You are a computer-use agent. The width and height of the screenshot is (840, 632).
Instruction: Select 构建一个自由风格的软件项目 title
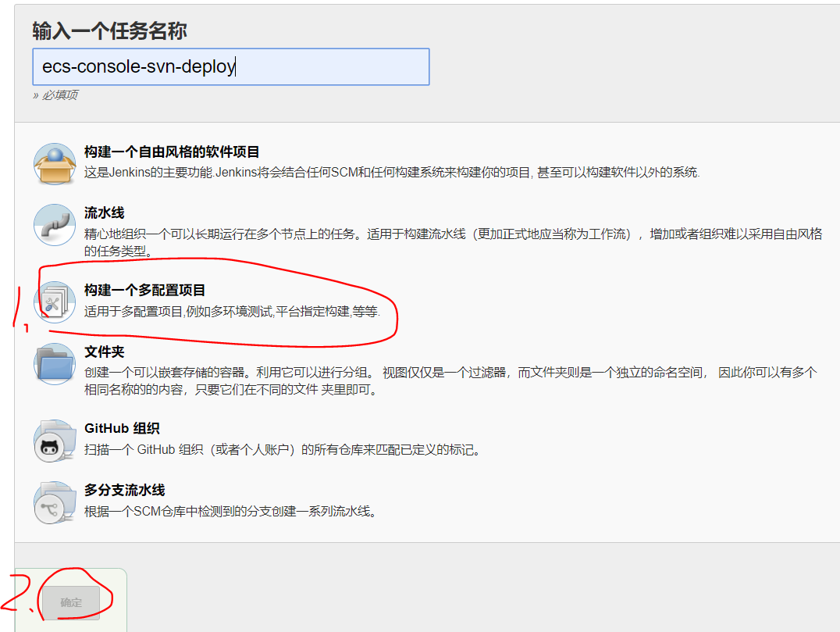pos(172,152)
